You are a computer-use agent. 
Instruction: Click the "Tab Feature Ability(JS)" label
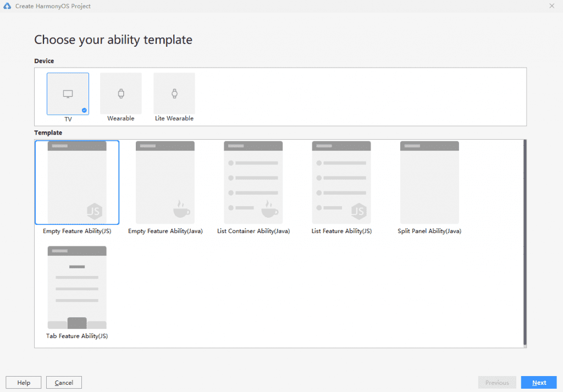pos(77,336)
